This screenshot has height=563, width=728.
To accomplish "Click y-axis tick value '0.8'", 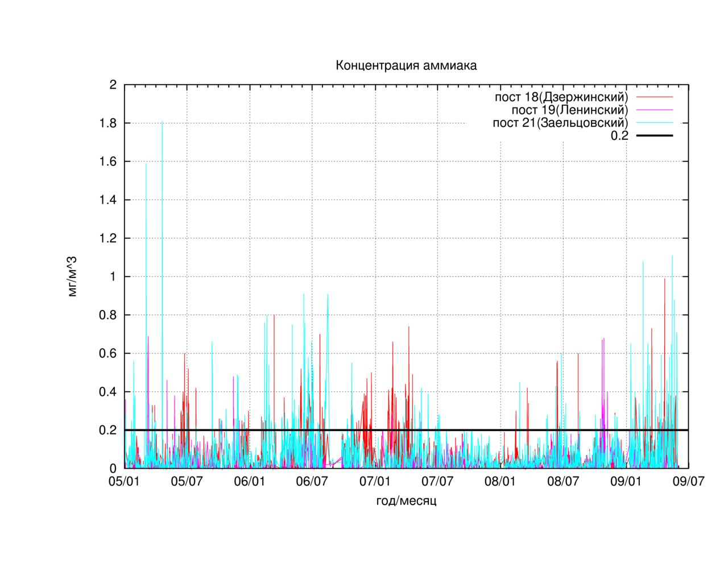I will coord(107,315).
